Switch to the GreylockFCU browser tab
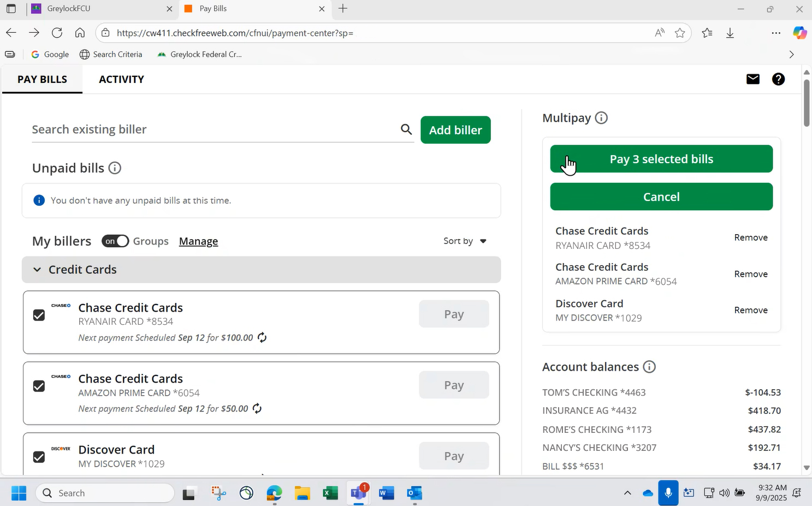Viewport: 812px width, 506px height. click(98, 9)
